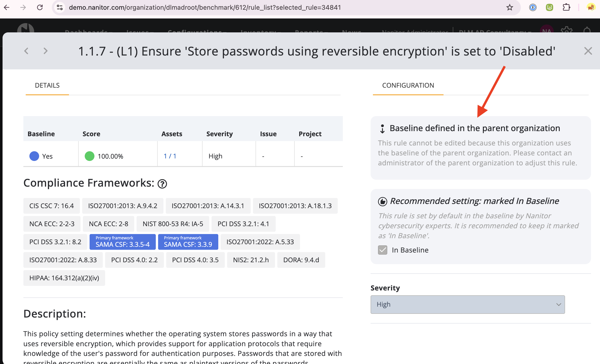The height and width of the screenshot is (364, 600).
Task: Close the rule details panel
Action: click(x=588, y=51)
